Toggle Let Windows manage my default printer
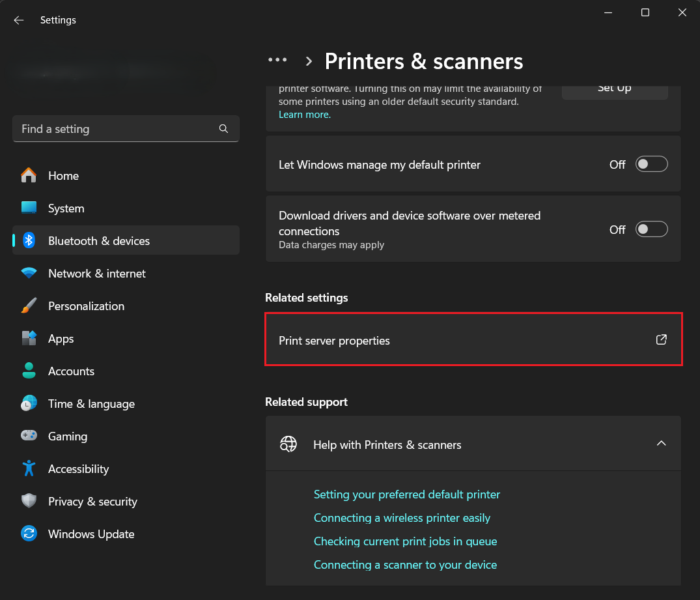The width and height of the screenshot is (700, 600). pos(652,164)
